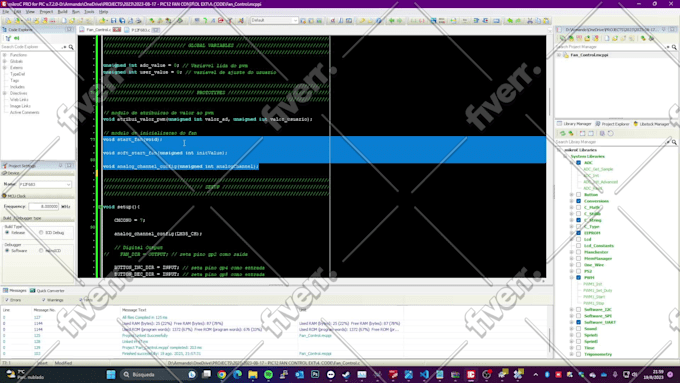
Task: Click the Code Explorer search magnifier icon
Action: tap(71, 47)
